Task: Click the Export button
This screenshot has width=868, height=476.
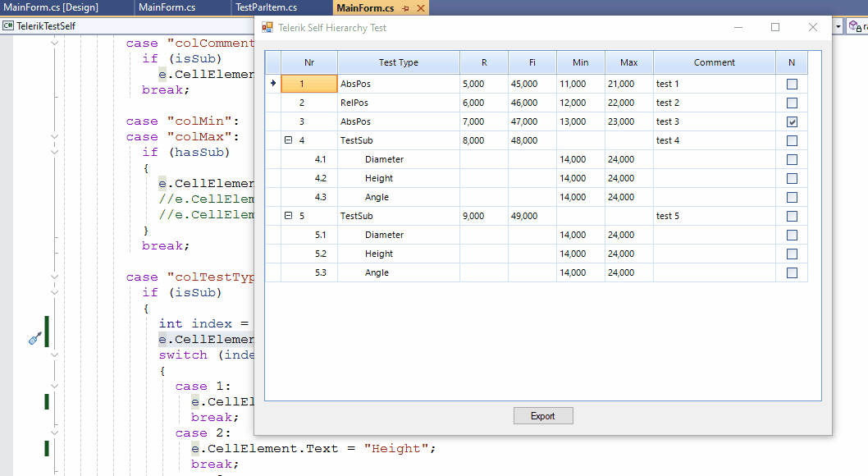Action: coord(543,415)
